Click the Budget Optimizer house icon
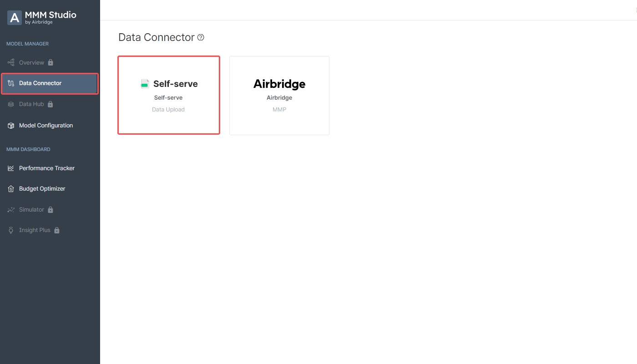Screen dimensions: 637x364 (11, 189)
